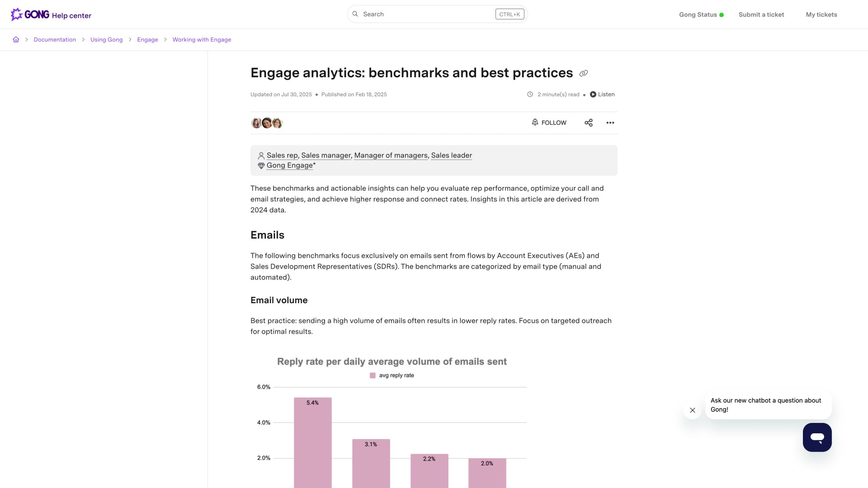Select the My tickets menu item
This screenshot has width=868, height=488.
[x=821, y=14]
